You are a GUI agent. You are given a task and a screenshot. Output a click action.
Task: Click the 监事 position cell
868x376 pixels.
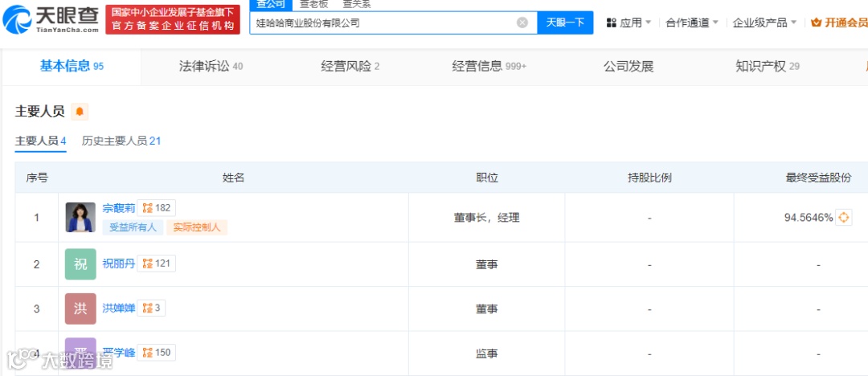point(486,354)
